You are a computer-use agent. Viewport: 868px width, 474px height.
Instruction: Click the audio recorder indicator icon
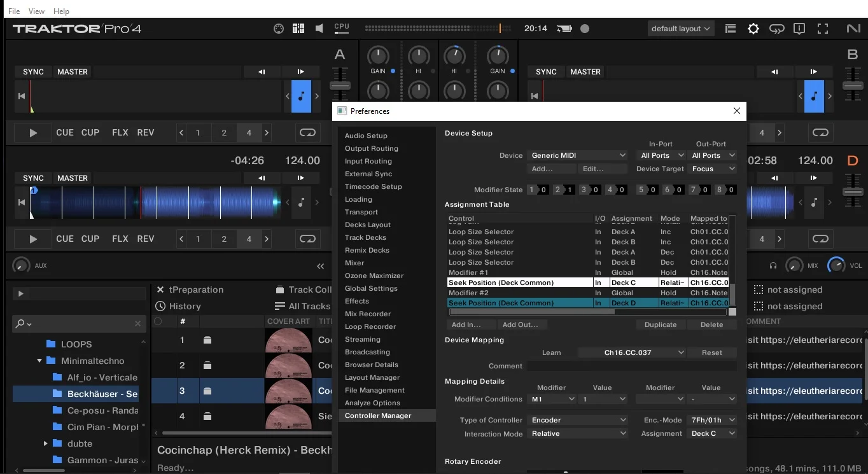[585, 29]
